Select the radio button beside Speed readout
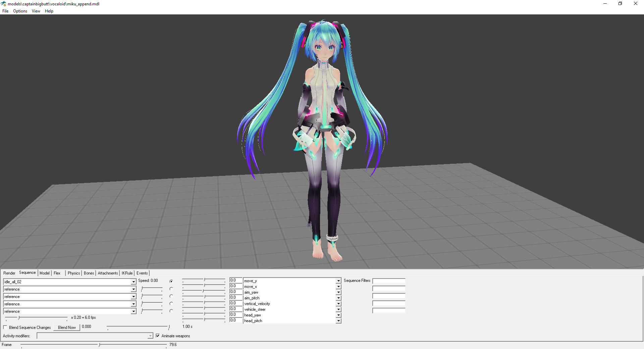 point(171,281)
